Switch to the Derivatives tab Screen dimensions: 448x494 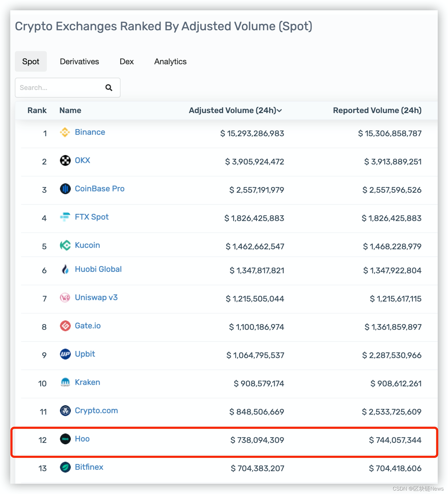[79, 61]
